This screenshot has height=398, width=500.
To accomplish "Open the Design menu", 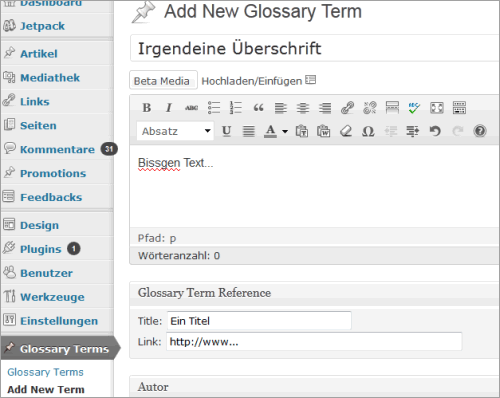I will [x=39, y=225].
